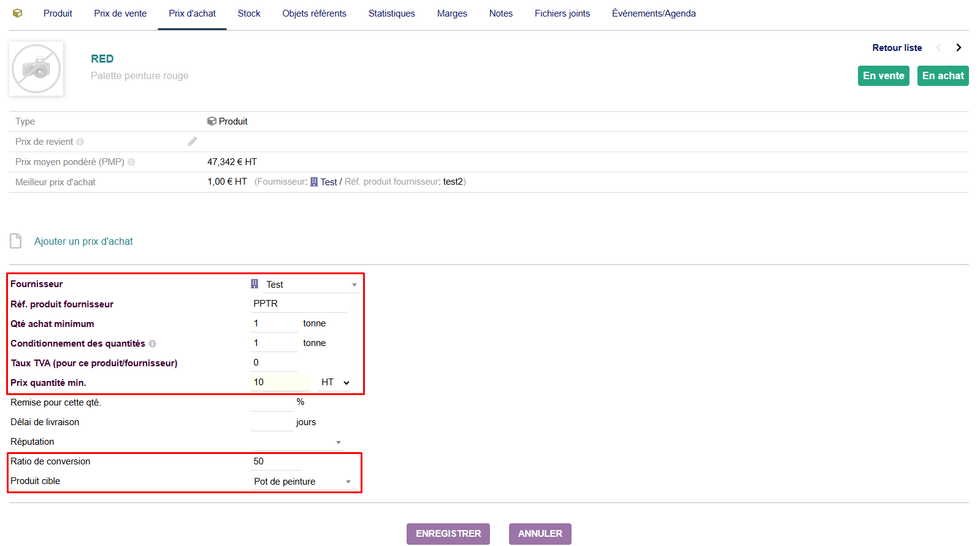The height and width of the screenshot is (546, 980).
Task: Click the Ratio de conversion field
Action: (276, 461)
